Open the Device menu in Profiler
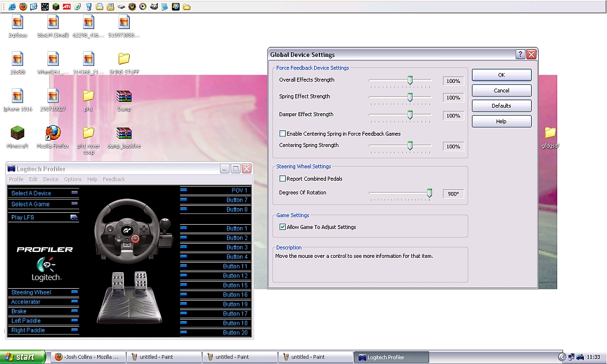The height and width of the screenshot is (364, 607). [51, 179]
